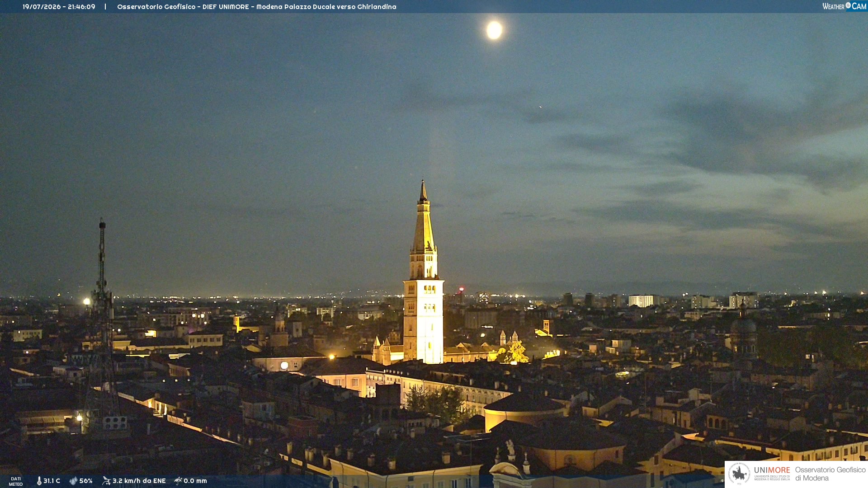Viewport: 868px width, 488px height.
Task: Click the WeatherCAM logo
Action: tap(844, 6)
